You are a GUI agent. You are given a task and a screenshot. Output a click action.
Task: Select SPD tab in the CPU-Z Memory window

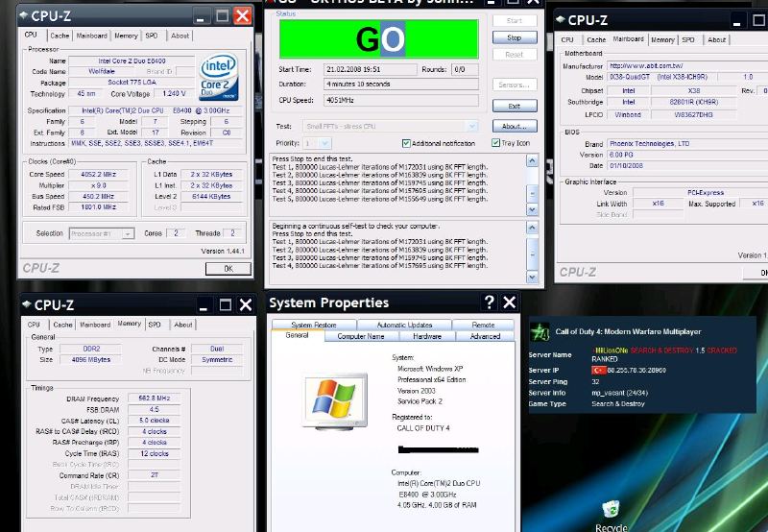[155, 325]
